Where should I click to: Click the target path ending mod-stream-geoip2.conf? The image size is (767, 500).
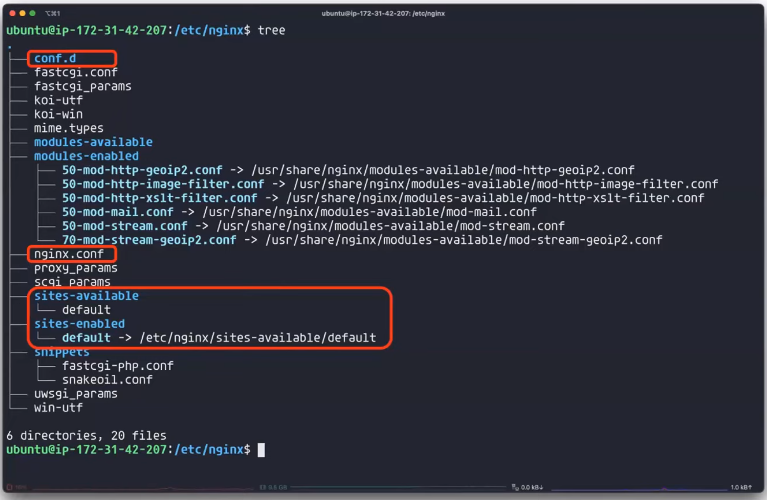pyautogui.click(x=464, y=240)
